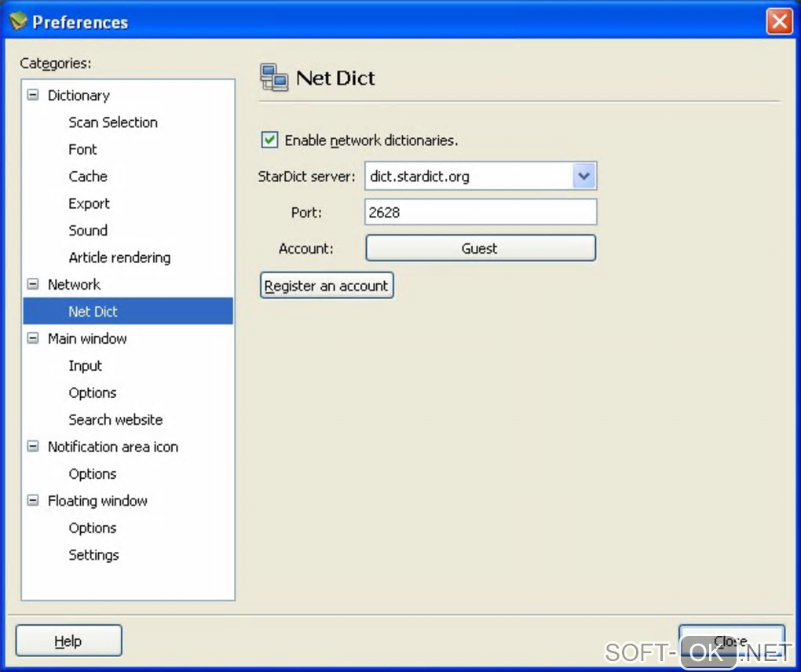Open Help for preferences

click(x=68, y=641)
